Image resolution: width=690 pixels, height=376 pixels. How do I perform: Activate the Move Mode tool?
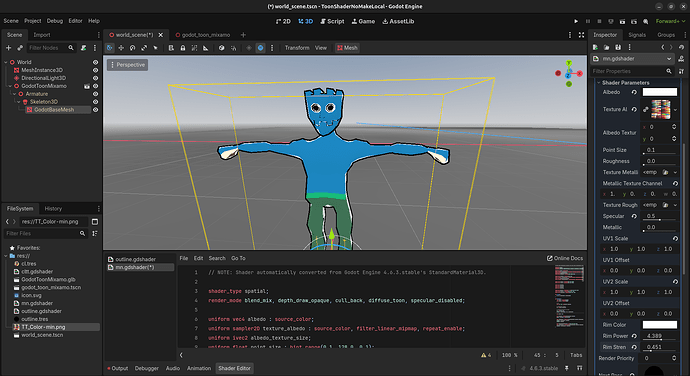(121, 48)
